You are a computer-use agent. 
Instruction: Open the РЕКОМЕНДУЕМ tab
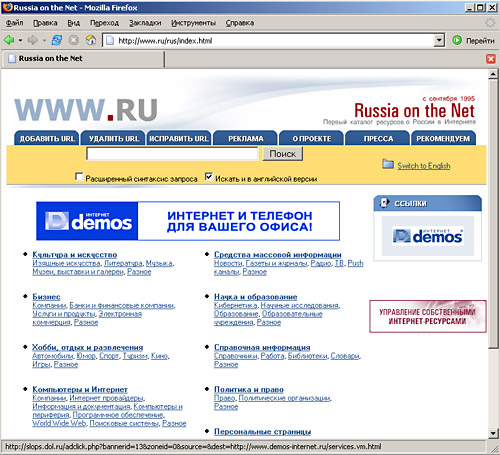(x=443, y=138)
